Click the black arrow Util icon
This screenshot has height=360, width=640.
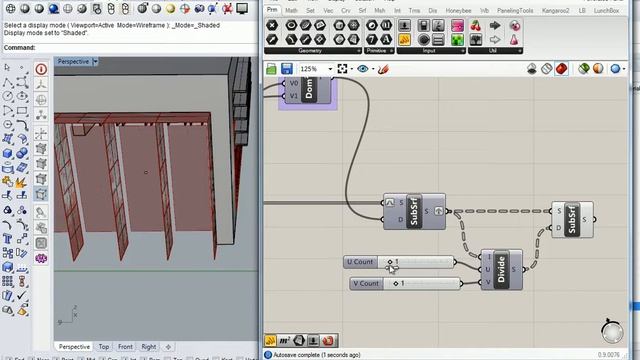point(495,26)
